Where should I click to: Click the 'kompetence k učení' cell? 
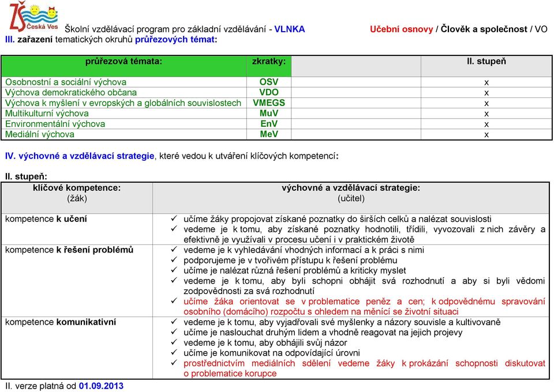[x=77, y=229]
